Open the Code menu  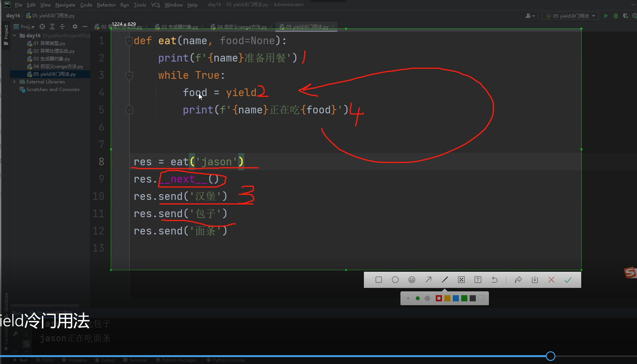coord(86,5)
